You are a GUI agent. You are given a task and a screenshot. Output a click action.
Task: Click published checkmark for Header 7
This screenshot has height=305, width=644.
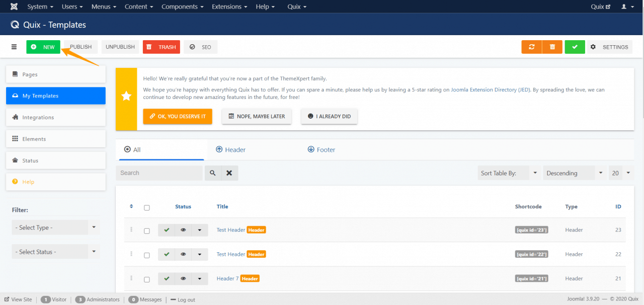[167, 278]
